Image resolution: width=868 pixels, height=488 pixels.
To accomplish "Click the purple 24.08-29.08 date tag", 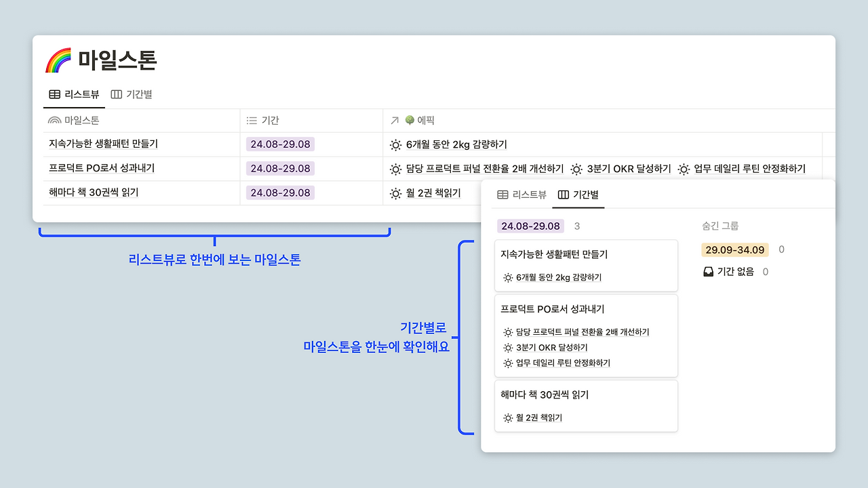I will click(x=279, y=144).
